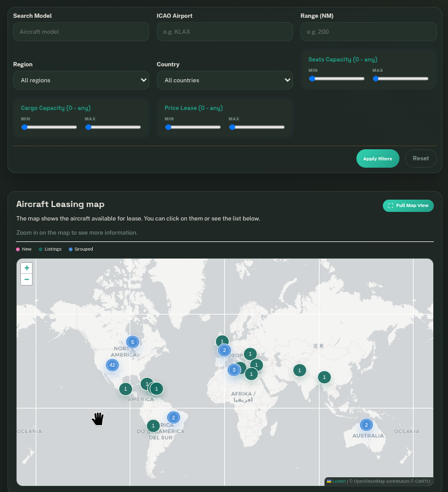The height and width of the screenshot is (492, 448).
Task: Click the 'New' legend entry
Action: (x=24, y=249)
